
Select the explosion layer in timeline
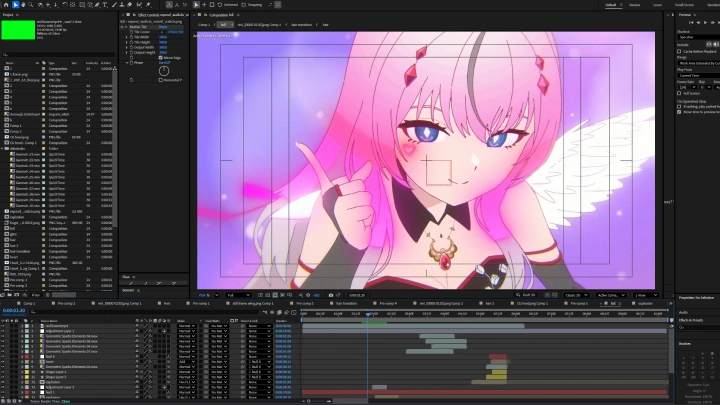pyautogui.click(x=52, y=382)
